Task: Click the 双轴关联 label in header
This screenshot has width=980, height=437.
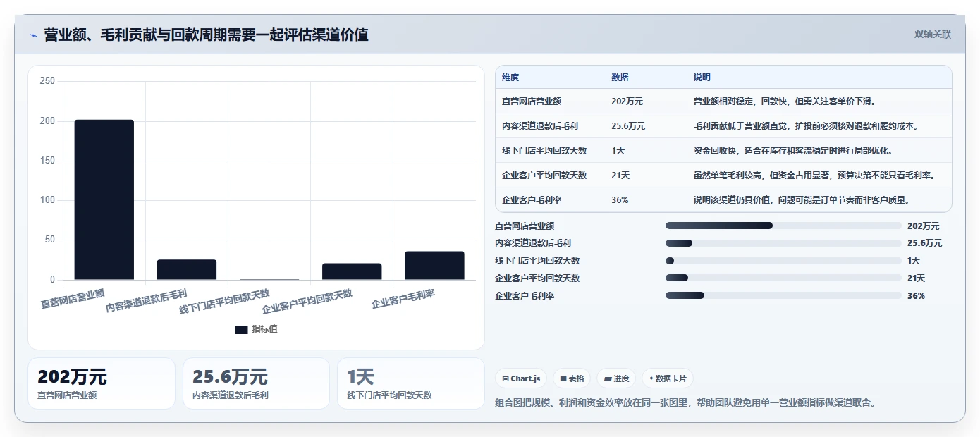Action: [933, 35]
